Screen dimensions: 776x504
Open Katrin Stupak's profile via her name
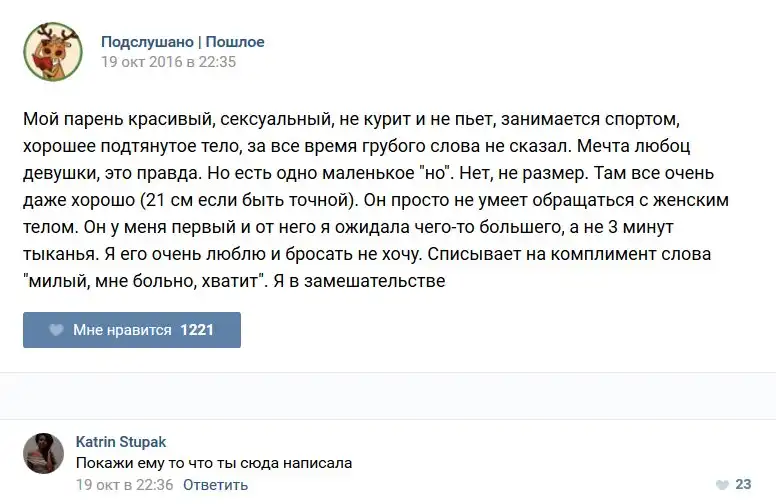pos(121,441)
